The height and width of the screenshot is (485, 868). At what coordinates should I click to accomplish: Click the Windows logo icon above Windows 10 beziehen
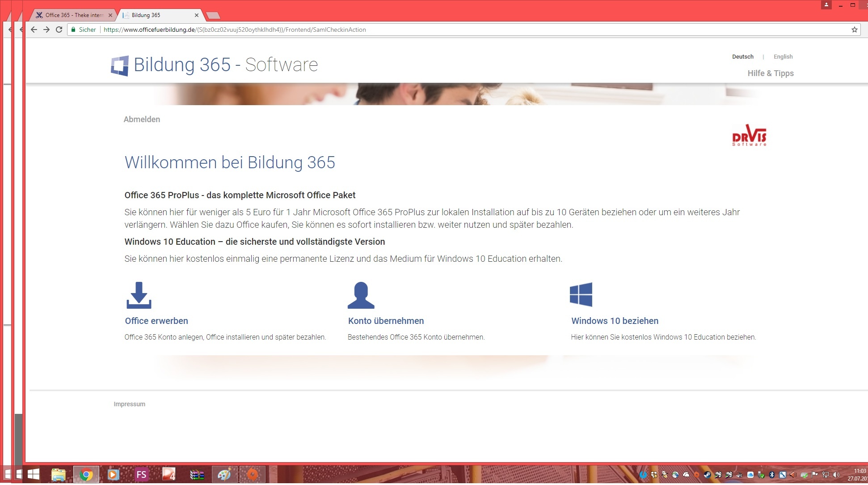(581, 294)
